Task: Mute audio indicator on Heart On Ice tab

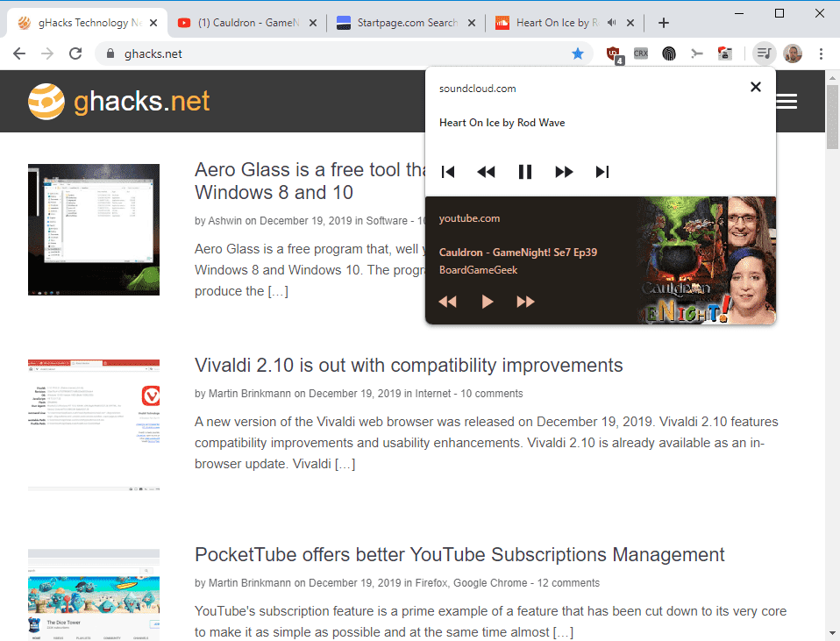Action: pyautogui.click(x=612, y=23)
